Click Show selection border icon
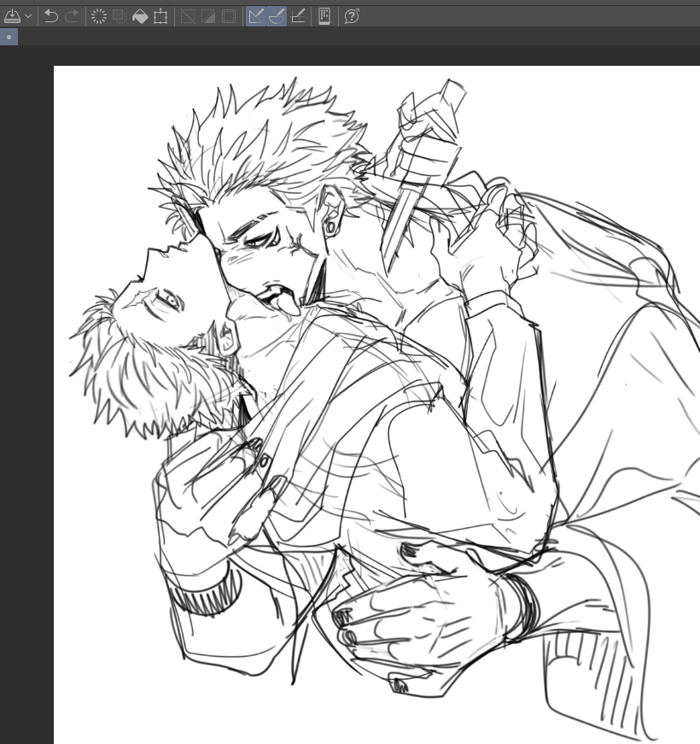 [229, 16]
